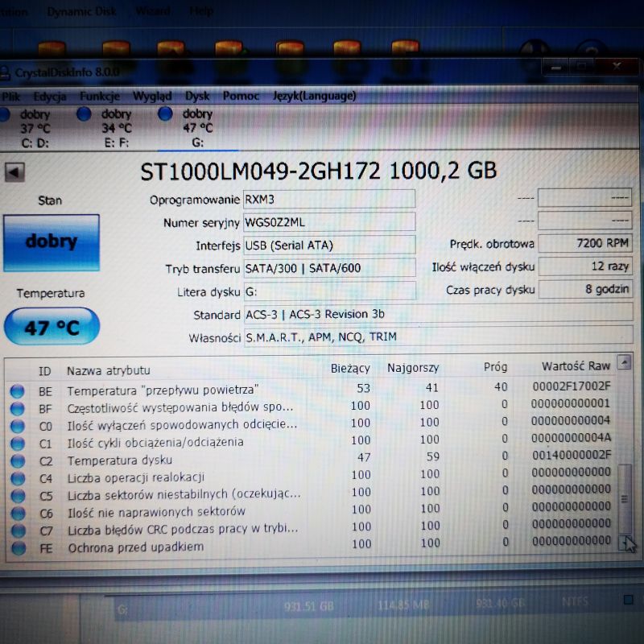Image resolution: width=644 pixels, height=644 pixels.
Task: Click the Interfejs field USB (Serial ATA)
Action: coord(329,246)
